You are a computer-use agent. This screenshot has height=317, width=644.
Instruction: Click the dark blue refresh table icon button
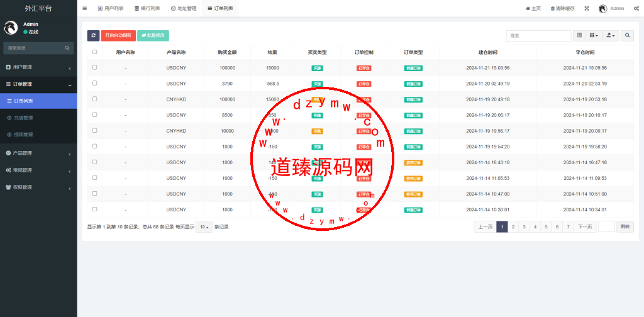coord(93,36)
